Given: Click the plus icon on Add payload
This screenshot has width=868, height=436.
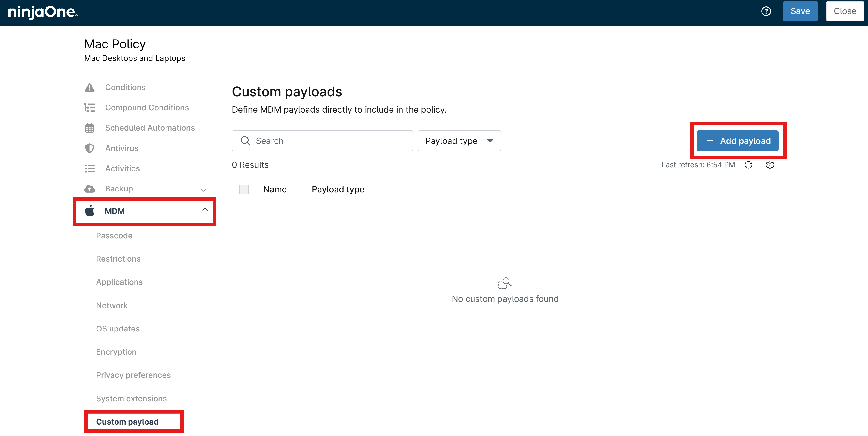Looking at the screenshot, I should click(x=710, y=141).
